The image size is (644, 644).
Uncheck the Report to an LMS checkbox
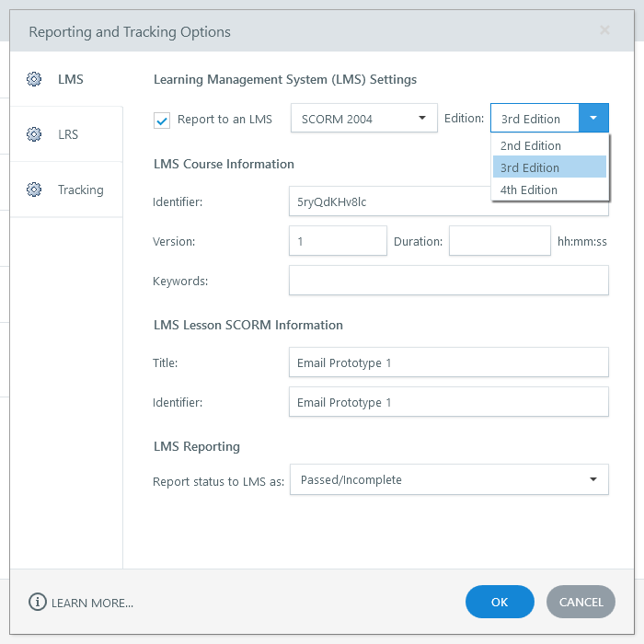click(162, 120)
